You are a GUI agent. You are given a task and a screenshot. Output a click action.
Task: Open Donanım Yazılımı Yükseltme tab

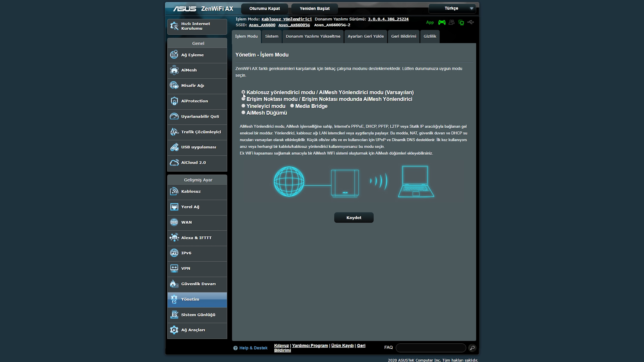click(x=313, y=37)
